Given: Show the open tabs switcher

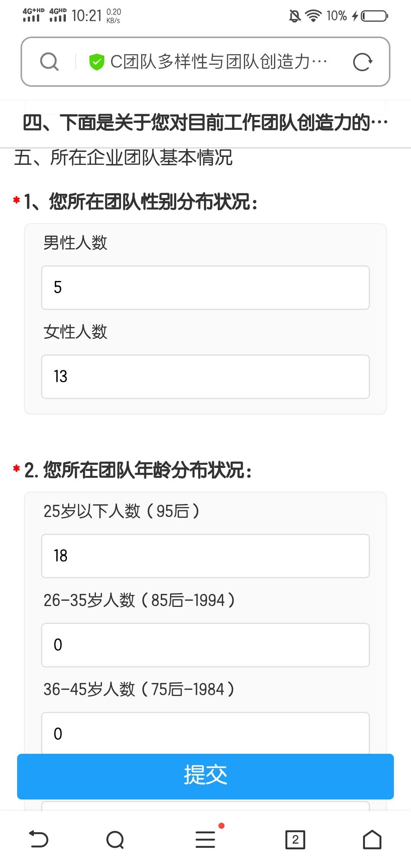Looking at the screenshot, I should (x=295, y=839).
